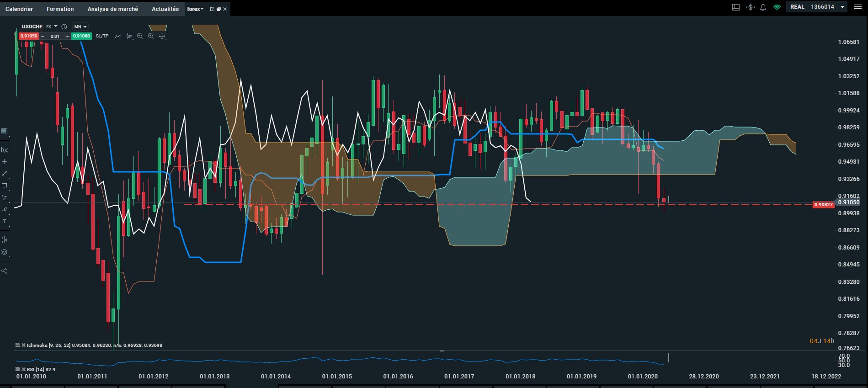Select the rectangle shape drawing tool
This screenshot has height=388, width=868.
click(x=5, y=186)
